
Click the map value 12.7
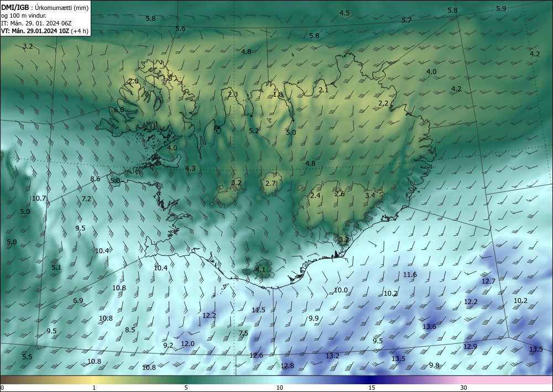click(488, 281)
